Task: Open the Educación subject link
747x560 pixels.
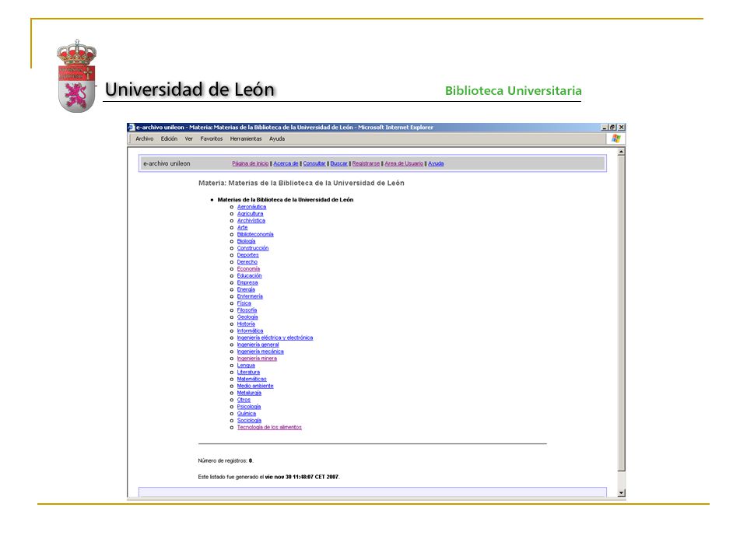Action: click(250, 275)
